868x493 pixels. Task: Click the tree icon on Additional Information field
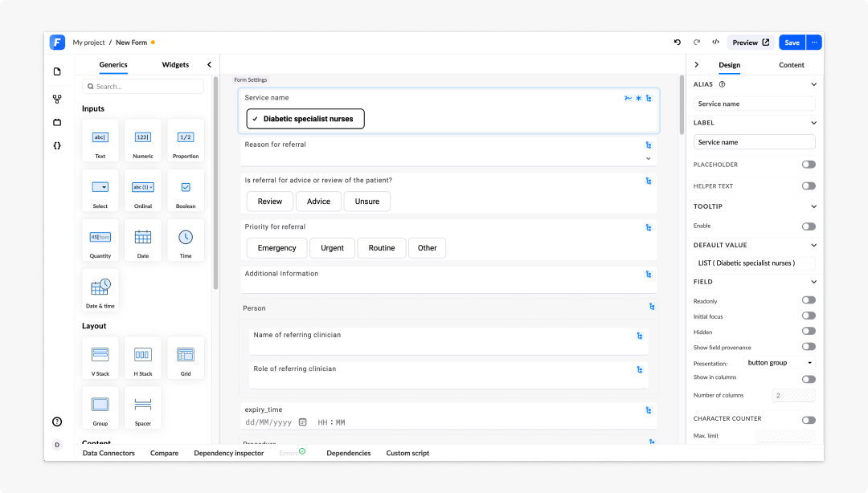tap(649, 275)
